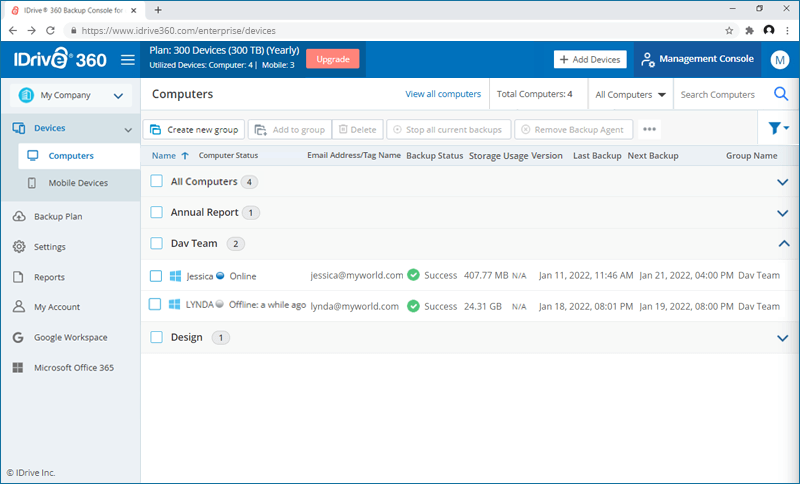The height and width of the screenshot is (484, 800).
Task: Expand the Design group chevron
Action: click(x=783, y=338)
